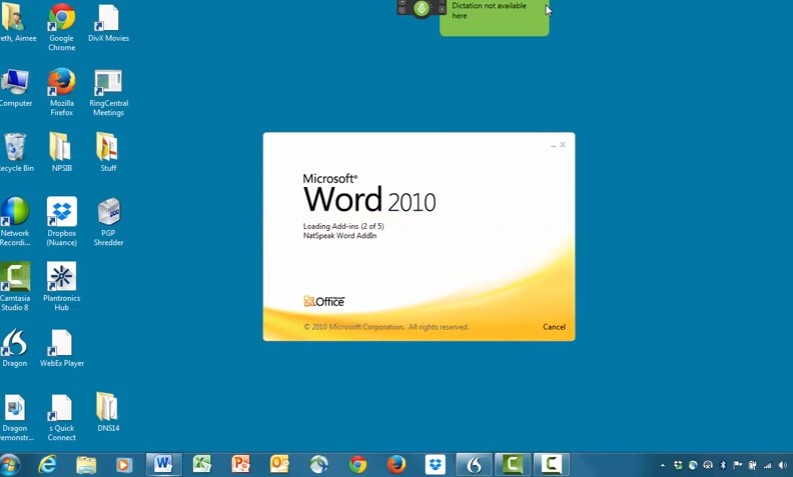Select PGP Shredder desktop icon

(108, 222)
